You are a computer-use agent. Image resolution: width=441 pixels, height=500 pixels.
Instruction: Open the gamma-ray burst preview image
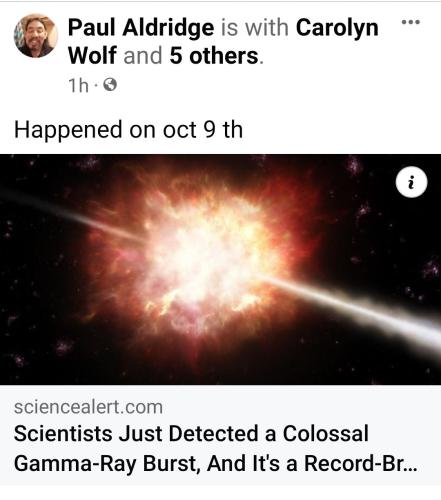[220, 269]
